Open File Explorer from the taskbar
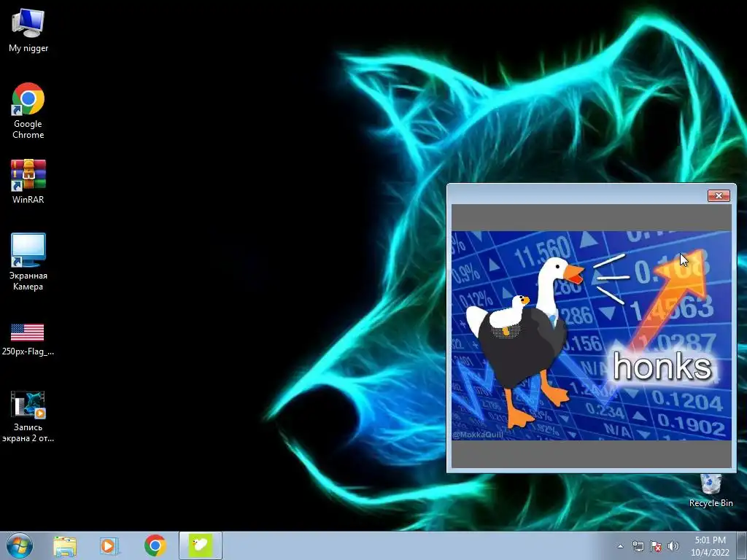747x560 pixels. pos(64,545)
